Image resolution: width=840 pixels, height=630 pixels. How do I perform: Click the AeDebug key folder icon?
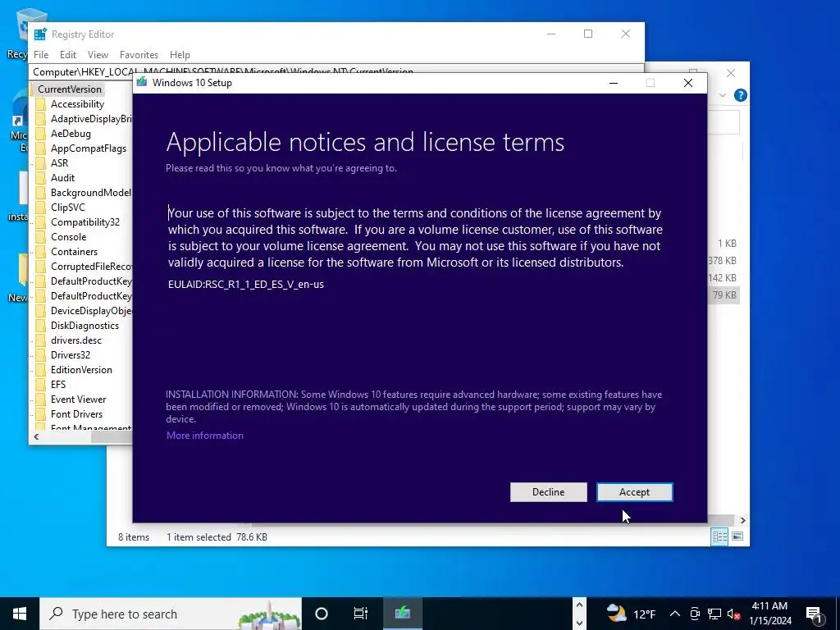pos(41,134)
